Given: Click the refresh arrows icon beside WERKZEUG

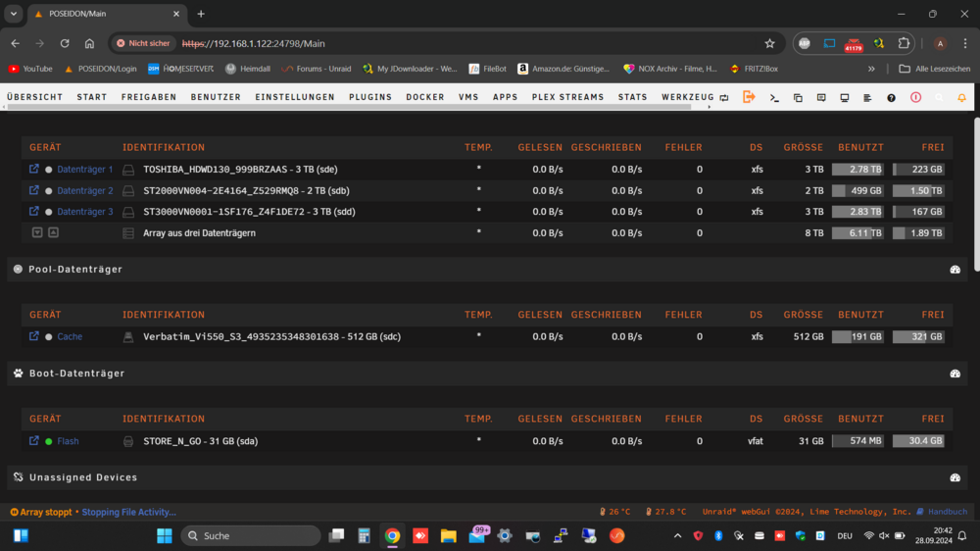Looking at the screenshot, I should click(x=724, y=98).
